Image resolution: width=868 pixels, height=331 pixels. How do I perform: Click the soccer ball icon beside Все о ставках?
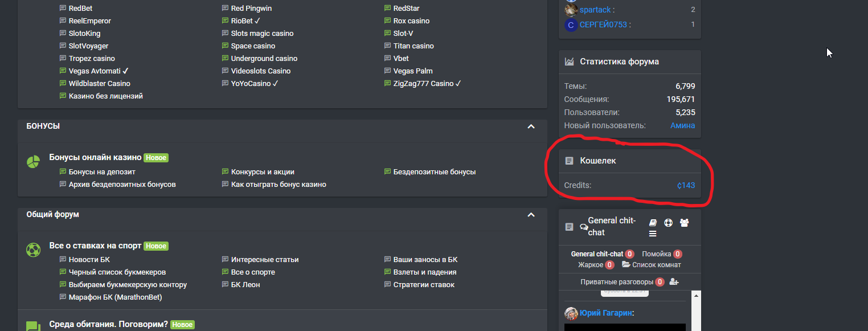tap(33, 250)
